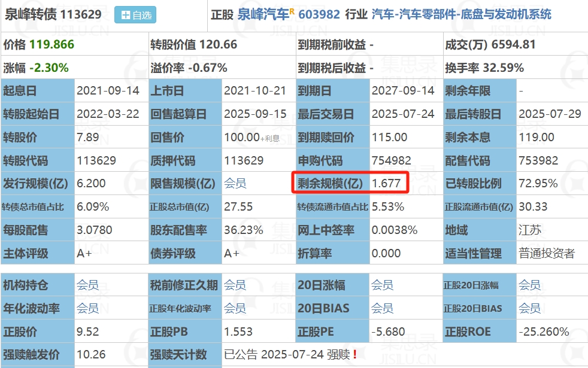This screenshot has width=588, height=368.
Task: Click the 配售代码 value 753982
Action: coord(538,160)
